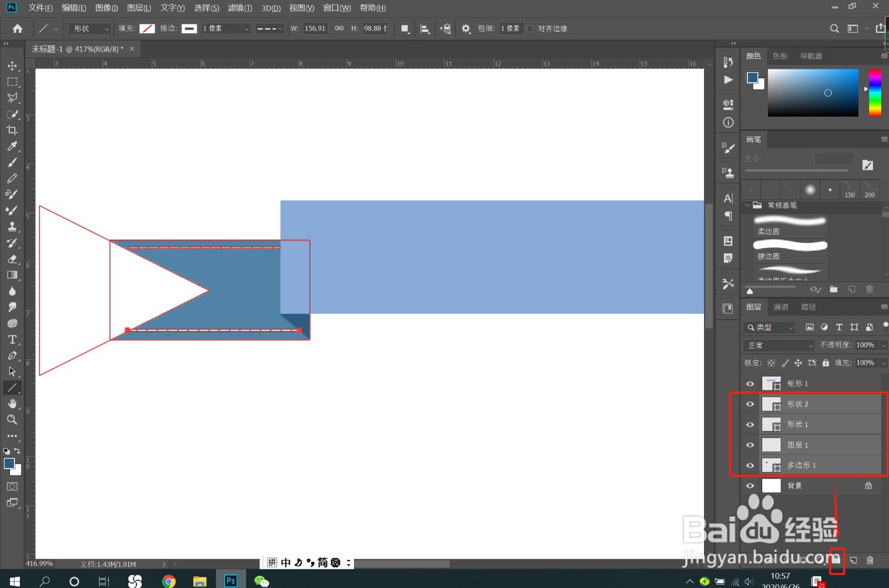Select the Polygonal Lasso tool

[x=12, y=98]
